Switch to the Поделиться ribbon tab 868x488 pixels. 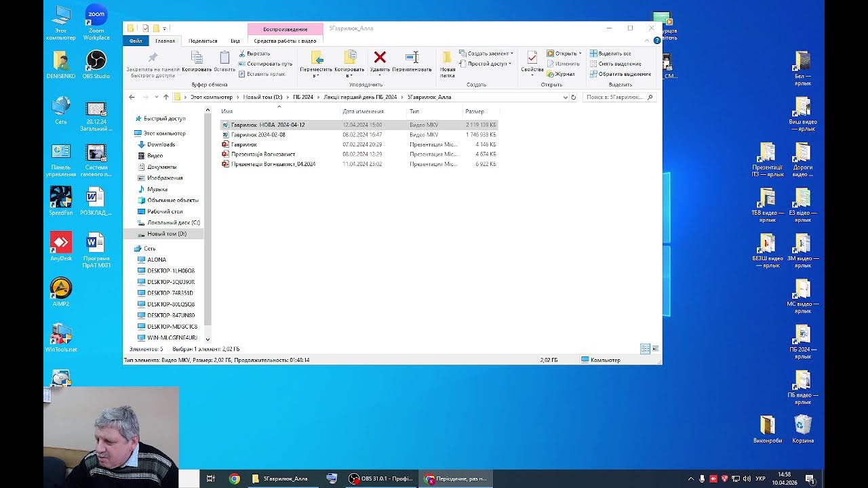coord(203,41)
